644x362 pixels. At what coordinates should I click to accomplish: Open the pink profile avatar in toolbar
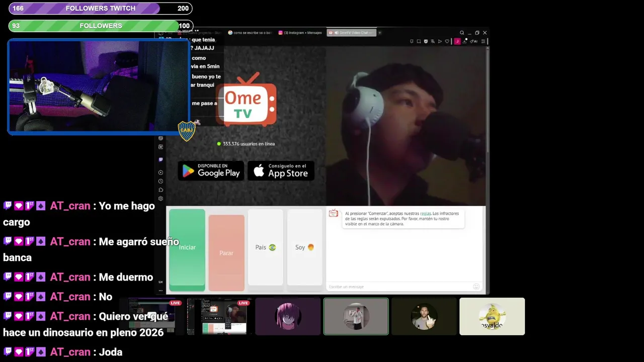(x=457, y=41)
